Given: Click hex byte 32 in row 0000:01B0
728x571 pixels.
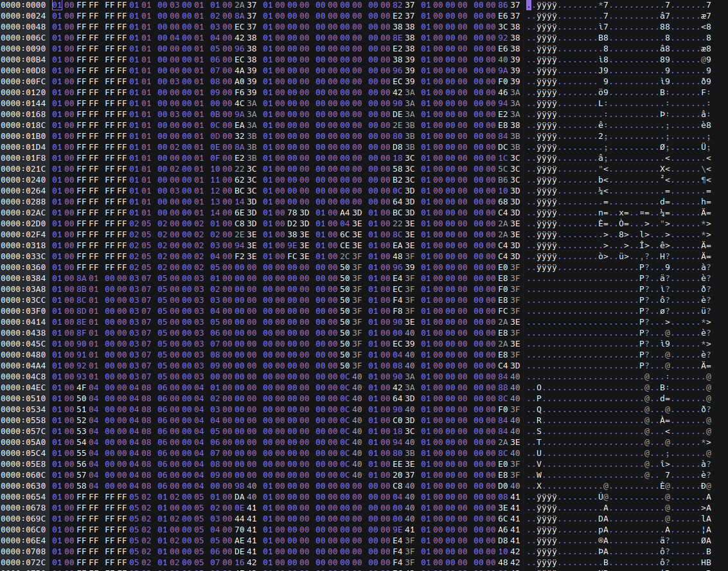Looking at the screenshot, I should 240,136.
